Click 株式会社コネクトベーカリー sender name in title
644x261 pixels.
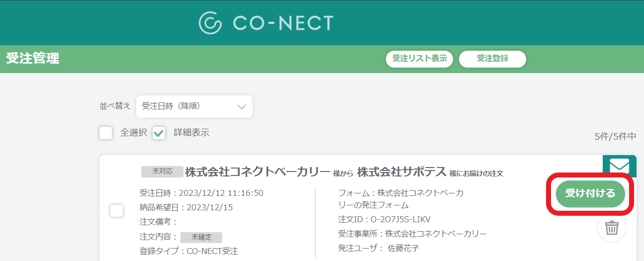click(x=258, y=172)
